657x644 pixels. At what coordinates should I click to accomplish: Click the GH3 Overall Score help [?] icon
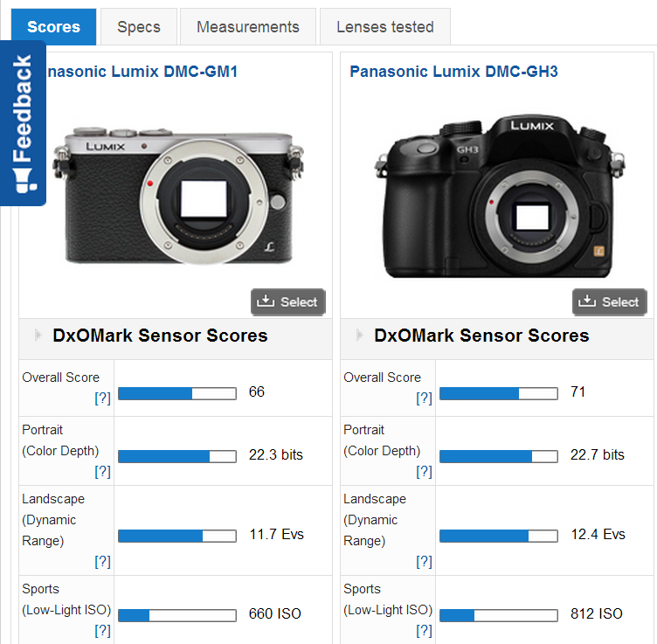(x=424, y=398)
